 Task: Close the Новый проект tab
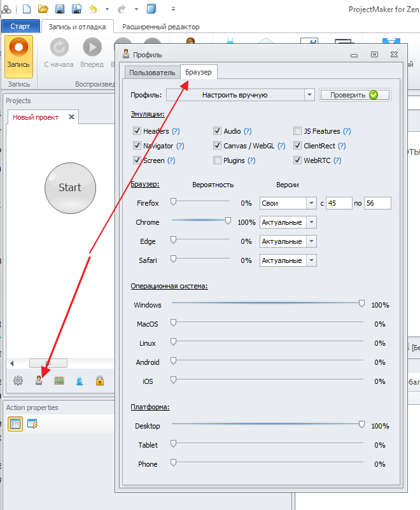coord(71,117)
